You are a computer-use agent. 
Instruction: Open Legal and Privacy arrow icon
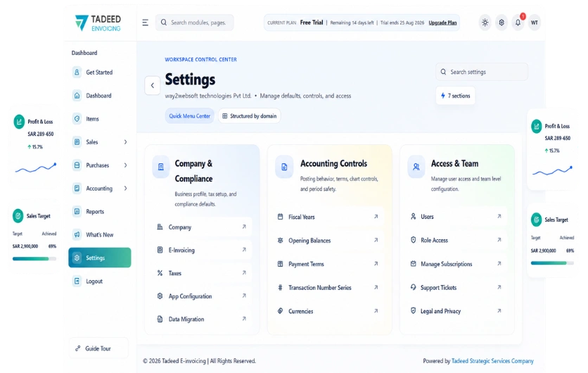pos(499,310)
